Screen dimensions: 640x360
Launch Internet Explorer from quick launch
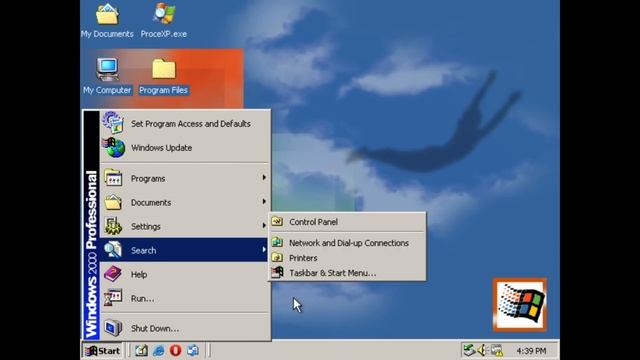click(x=158, y=350)
